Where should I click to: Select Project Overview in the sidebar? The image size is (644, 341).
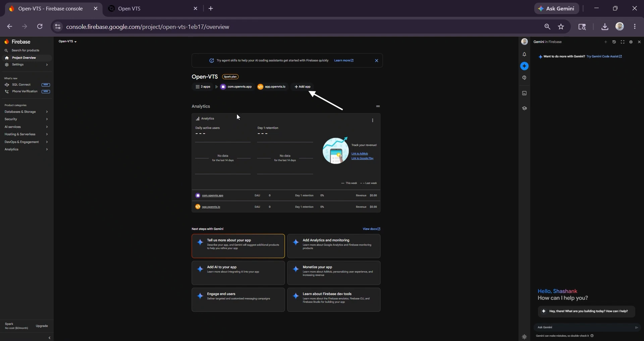tap(27, 58)
